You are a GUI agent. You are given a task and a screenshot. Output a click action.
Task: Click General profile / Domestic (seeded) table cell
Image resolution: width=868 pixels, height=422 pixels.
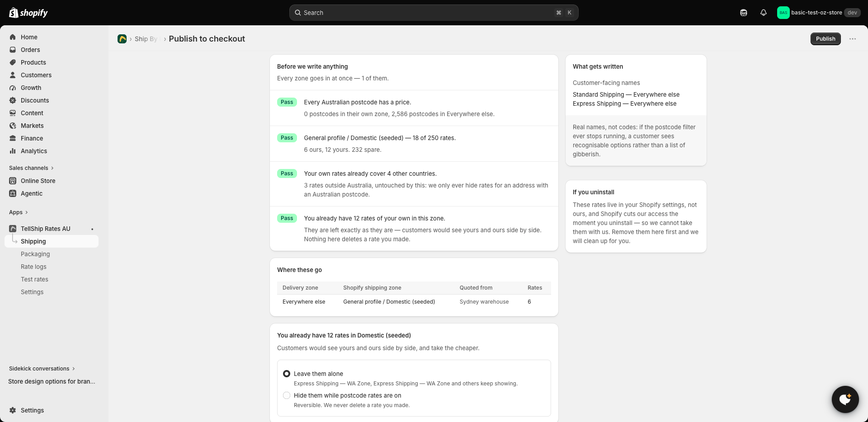click(389, 302)
